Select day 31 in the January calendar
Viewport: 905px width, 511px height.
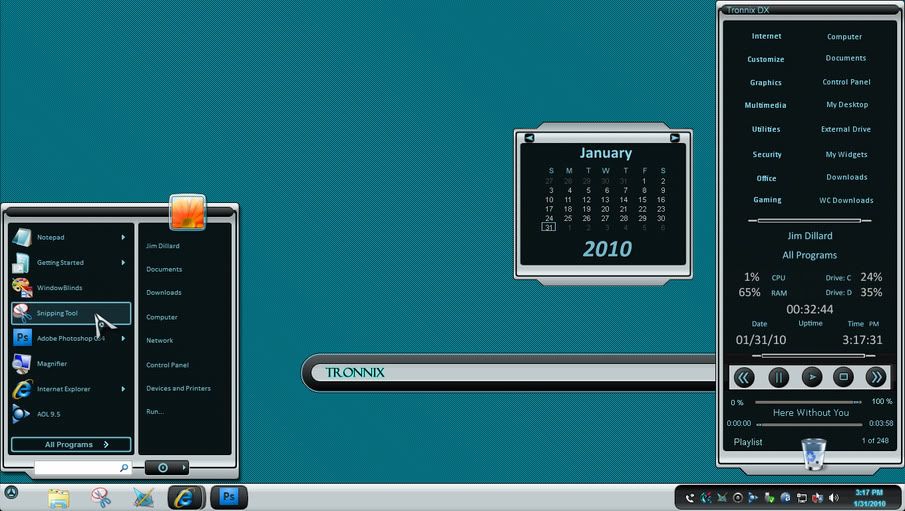tap(548, 227)
